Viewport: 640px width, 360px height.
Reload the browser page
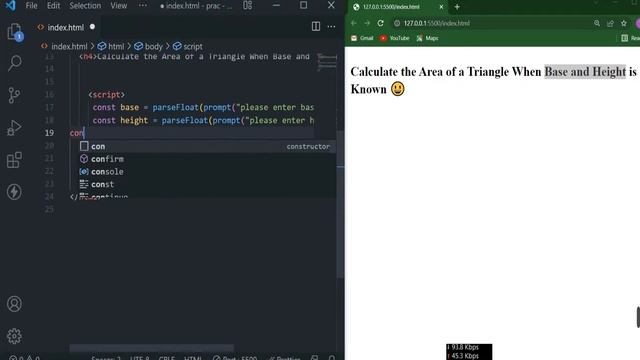click(380, 23)
